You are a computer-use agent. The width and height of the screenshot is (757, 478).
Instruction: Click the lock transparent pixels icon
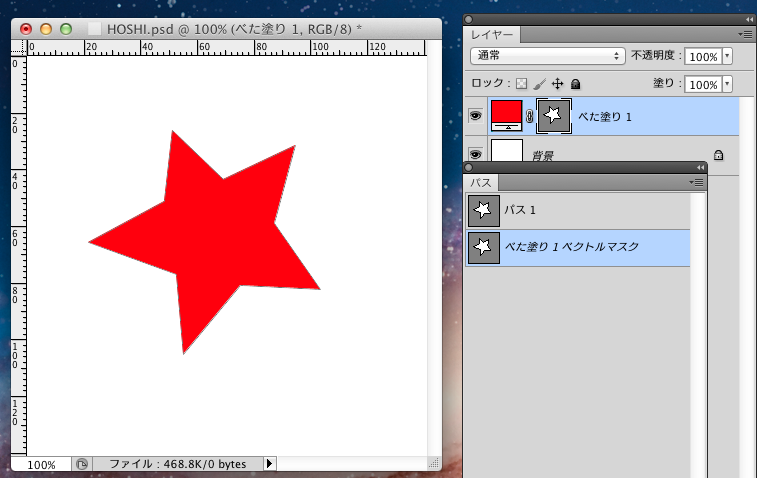click(x=521, y=84)
